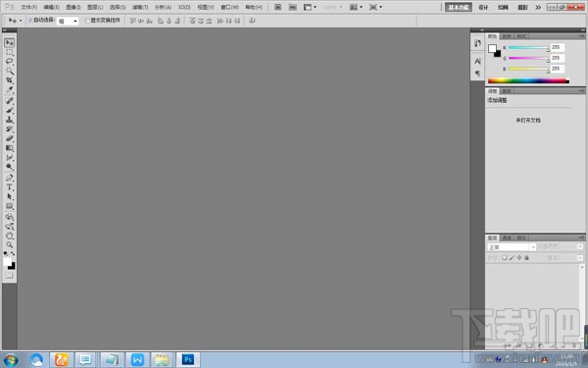Image resolution: width=588 pixels, height=368 pixels.
Task: Open the Color panel flyout menu
Action: coord(581,36)
